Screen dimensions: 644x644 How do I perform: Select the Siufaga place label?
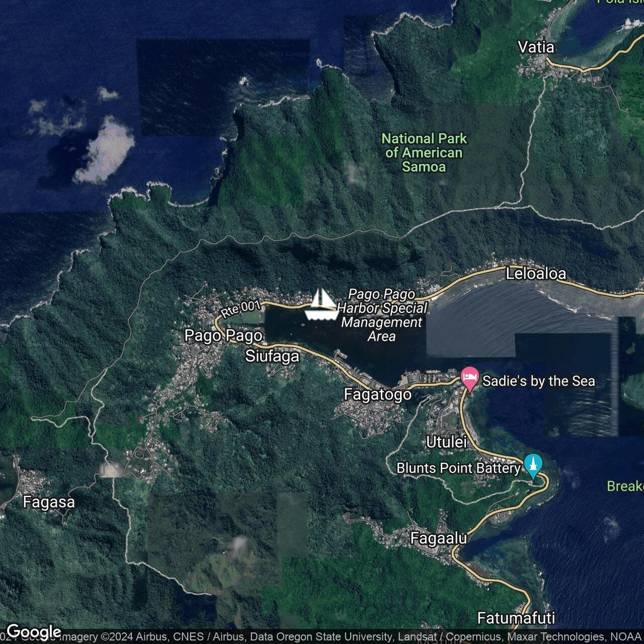tap(272, 356)
